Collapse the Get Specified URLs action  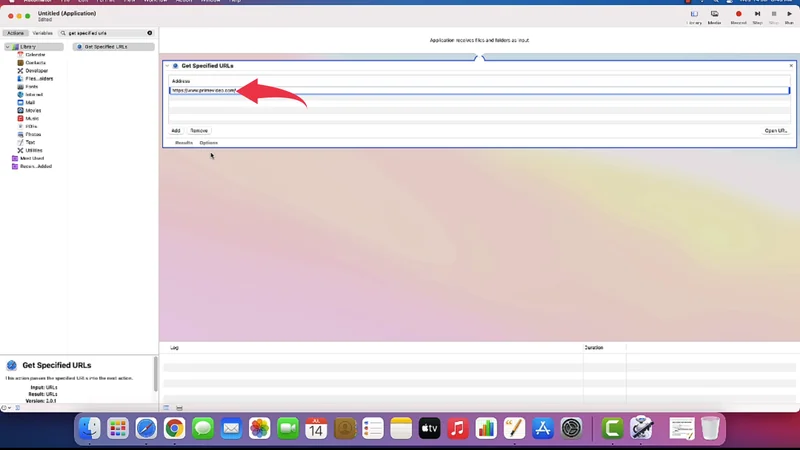167,66
